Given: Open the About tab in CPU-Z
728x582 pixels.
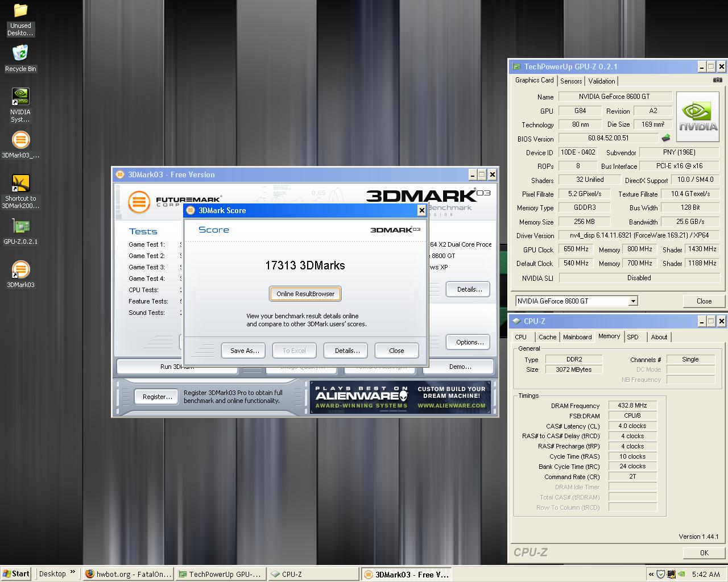Looking at the screenshot, I should point(659,337).
